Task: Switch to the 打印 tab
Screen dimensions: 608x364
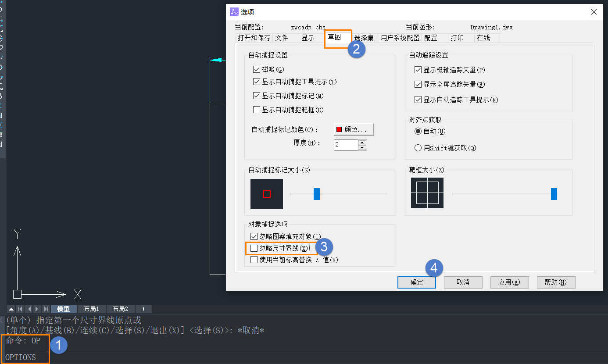Action: pyautogui.click(x=461, y=38)
